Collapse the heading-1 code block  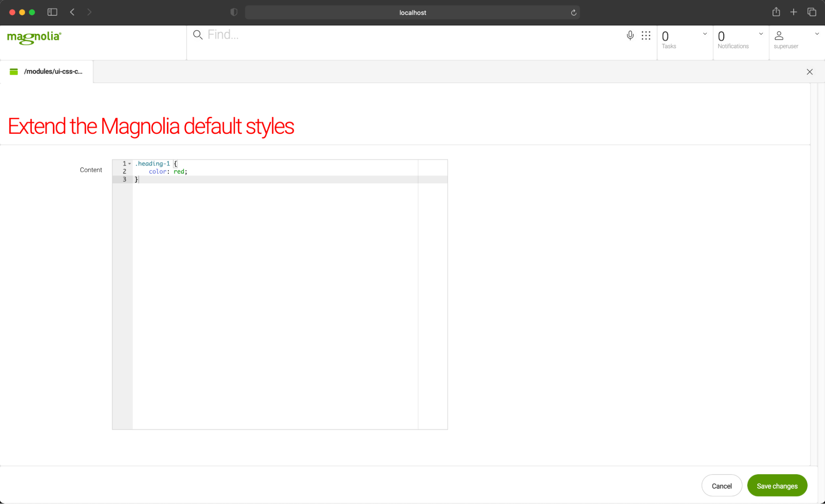pyautogui.click(x=130, y=163)
